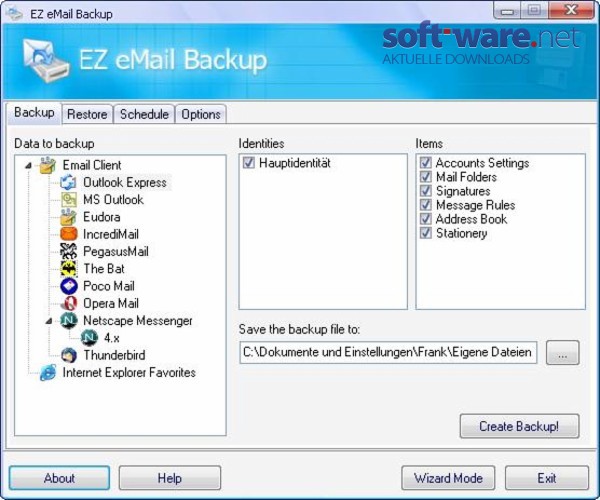Screen dimensions: 600x500
Task: Click the Eudora icon
Action: pyautogui.click(x=68, y=217)
